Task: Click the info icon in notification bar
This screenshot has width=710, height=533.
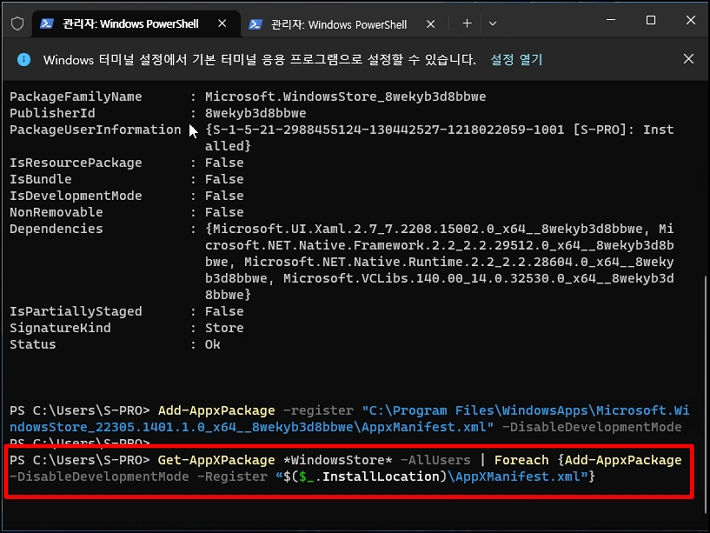Action: [x=24, y=59]
